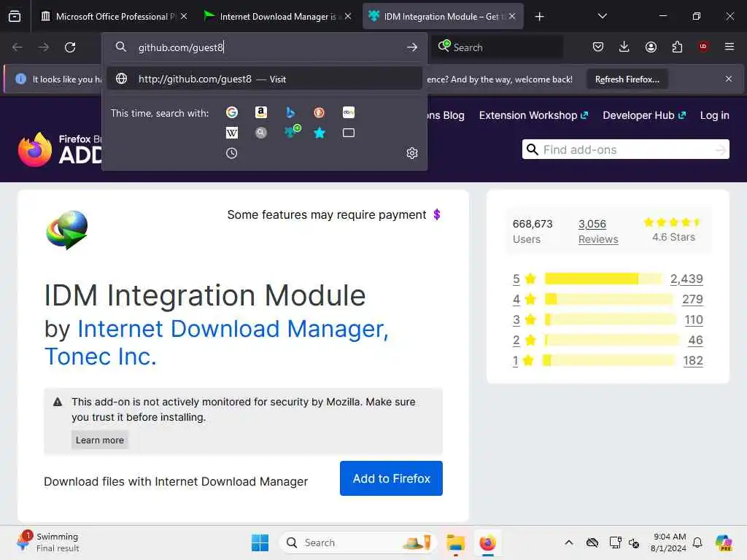Click the Firefox taskbar icon
747x560 pixels.
pos(487,542)
